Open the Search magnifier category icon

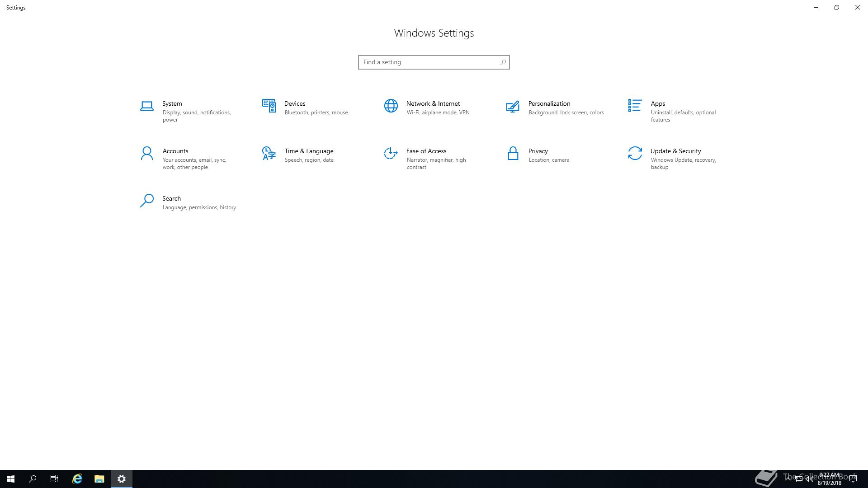tap(146, 201)
